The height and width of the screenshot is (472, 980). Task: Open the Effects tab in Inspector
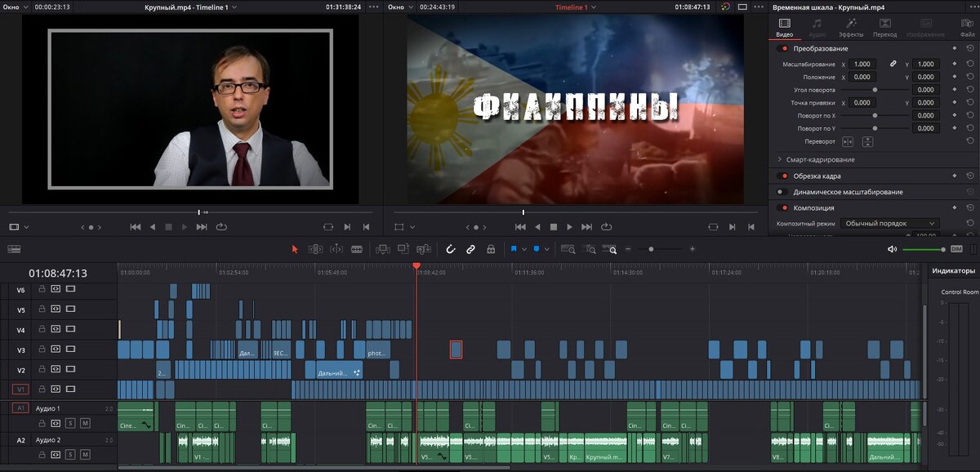pos(851,28)
